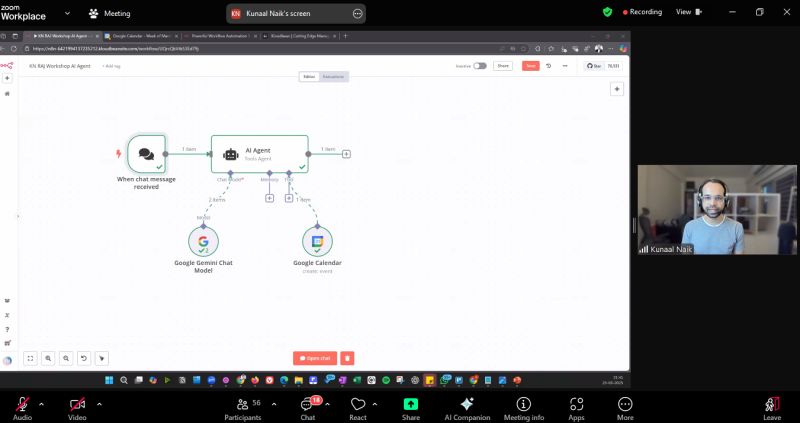Toggle the workflow Inactive switch

point(480,66)
